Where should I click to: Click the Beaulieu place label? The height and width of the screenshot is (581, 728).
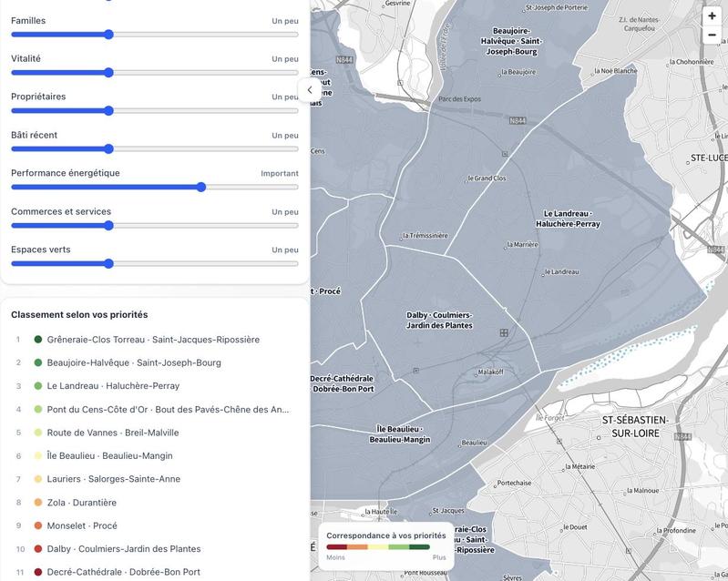tap(474, 443)
